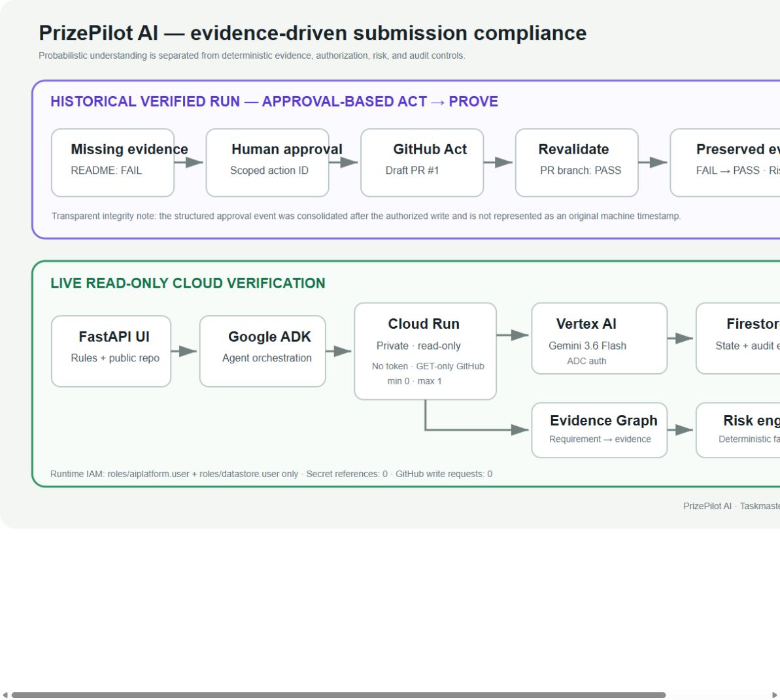The width and height of the screenshot is (780, 700).
Task: Click the 'PR branch: PASS' text
Action: click(x=581, y=171)
